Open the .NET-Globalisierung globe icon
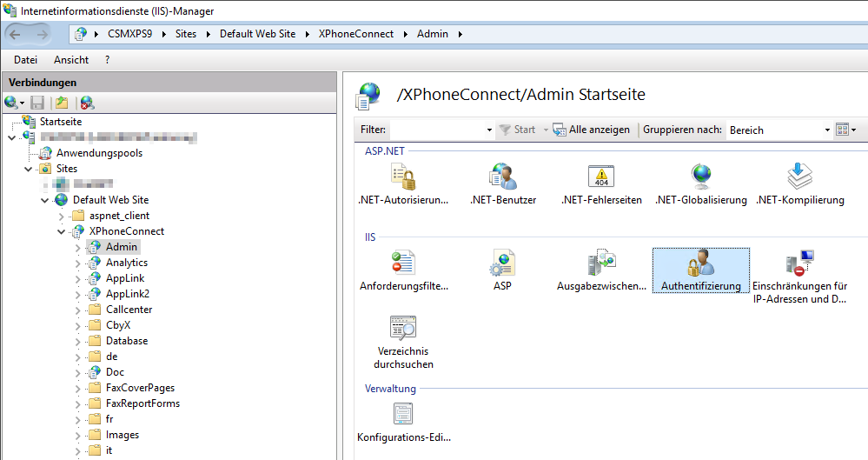The height and width of the screenshot is (460, 868). click(x=701, y=177)
